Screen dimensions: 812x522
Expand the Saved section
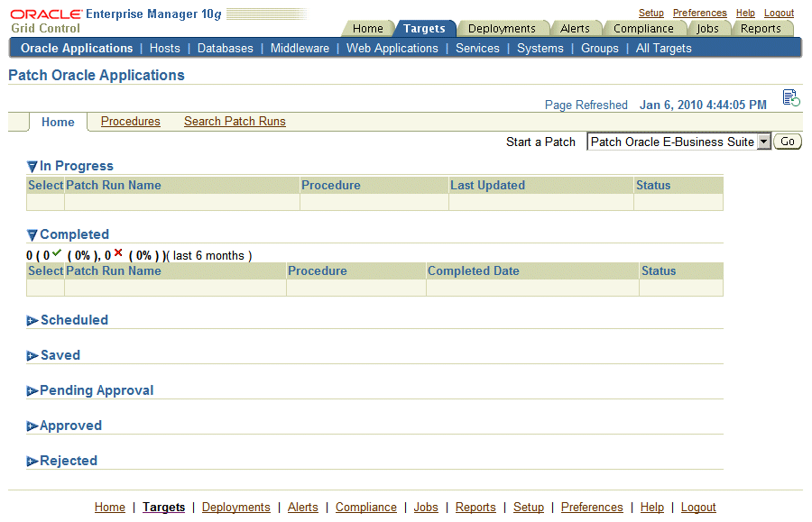click(32, 356)
